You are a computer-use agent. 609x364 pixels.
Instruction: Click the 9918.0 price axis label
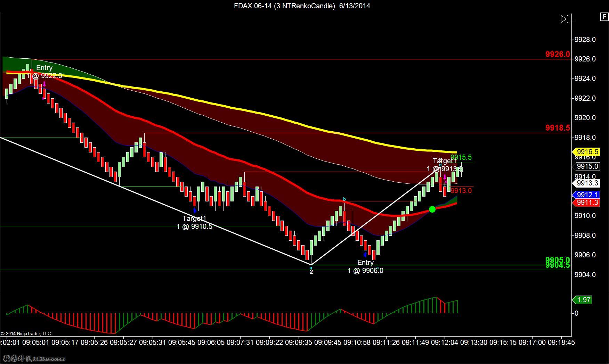tap(585, 138)
